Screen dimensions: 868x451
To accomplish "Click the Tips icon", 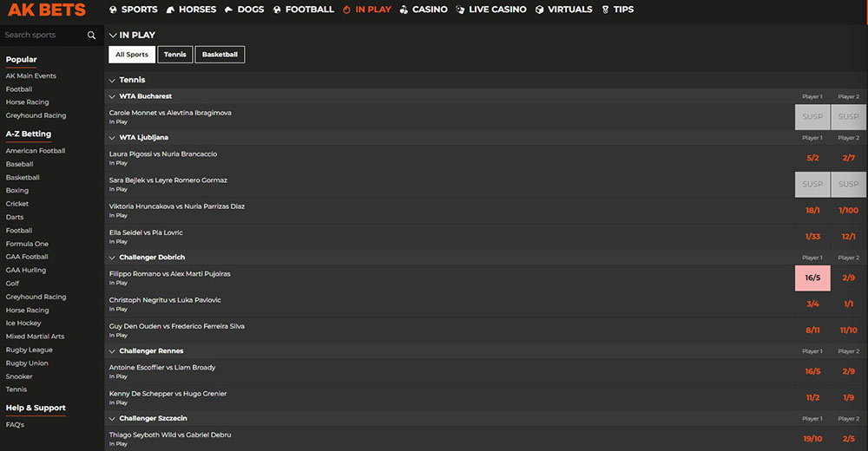I will (x=605, y=10).
